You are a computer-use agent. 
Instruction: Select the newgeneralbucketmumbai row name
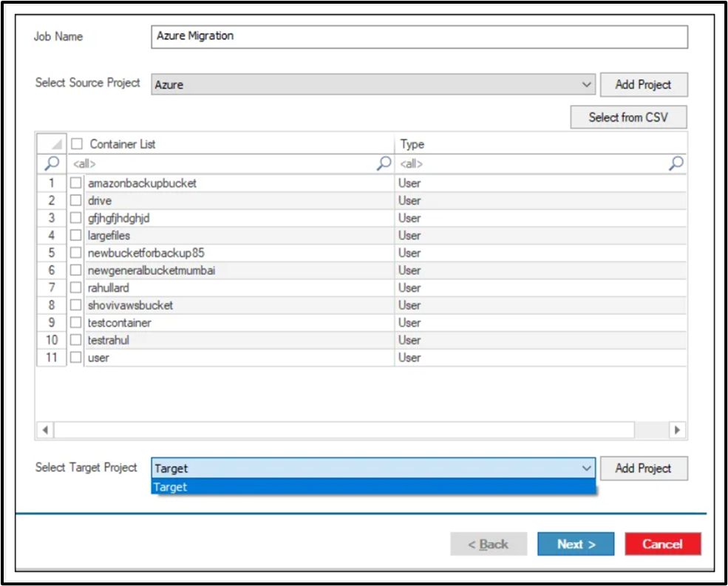click(x=152, y=270)
